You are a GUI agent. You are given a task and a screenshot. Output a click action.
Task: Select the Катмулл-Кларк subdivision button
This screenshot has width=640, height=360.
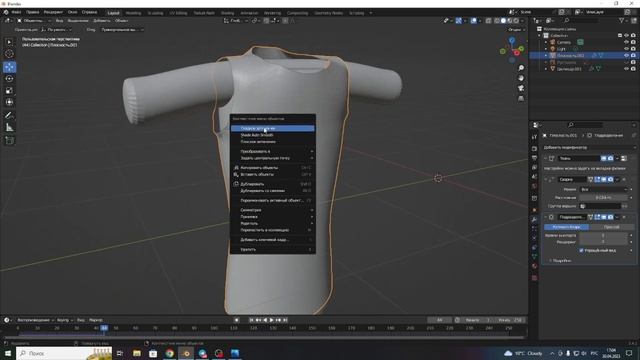tap(567, 227)
